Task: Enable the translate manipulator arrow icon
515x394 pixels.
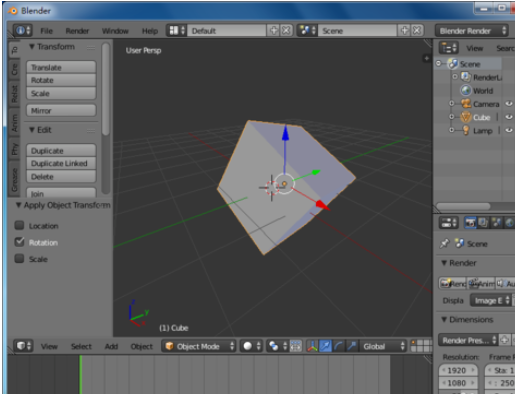Action: tap(325, 346)
